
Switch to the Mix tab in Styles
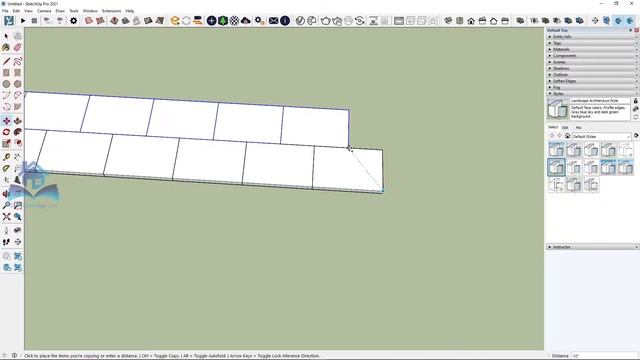(578, 127)
